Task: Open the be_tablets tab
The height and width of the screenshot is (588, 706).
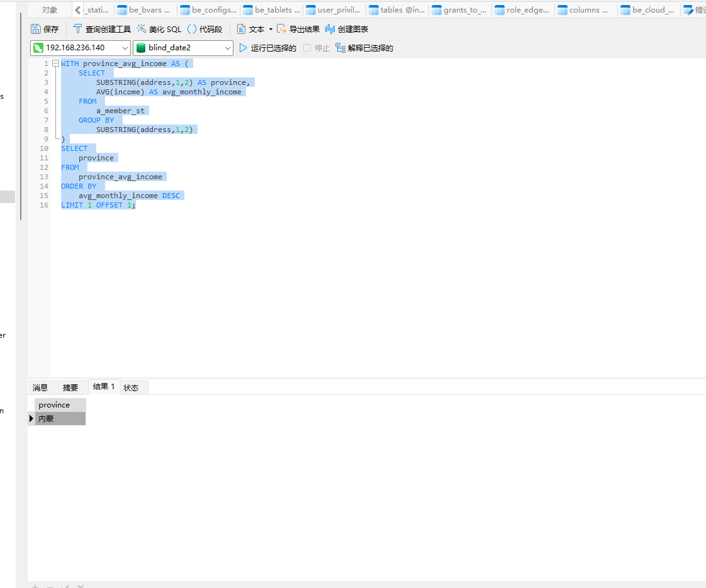Action: [272, 10]
